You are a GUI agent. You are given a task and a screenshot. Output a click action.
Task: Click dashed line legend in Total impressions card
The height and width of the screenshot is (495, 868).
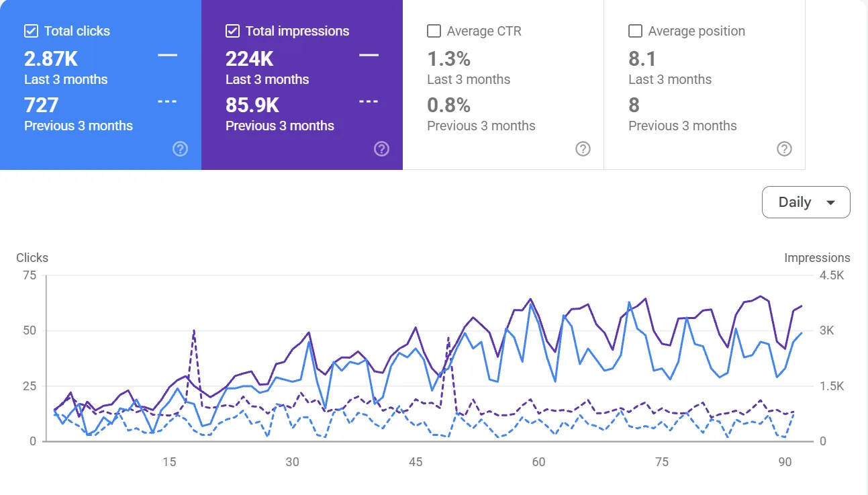tap(369, 101)
